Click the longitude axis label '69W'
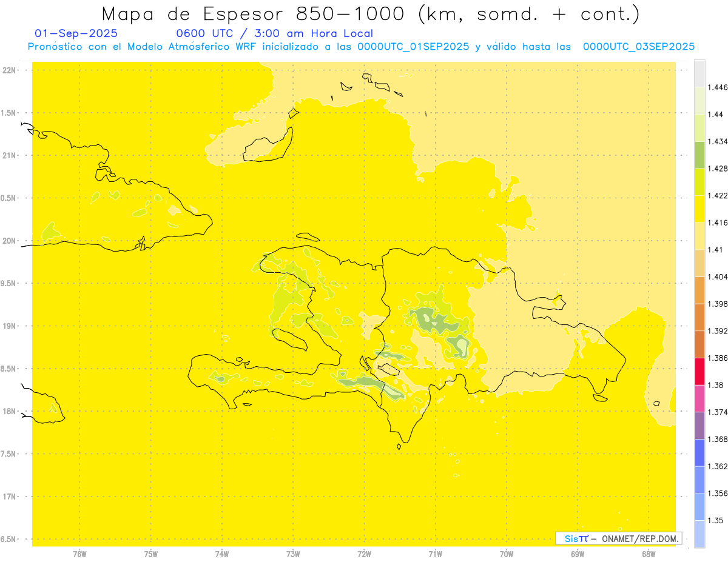728x562 pixels. (x=577, y=554)
